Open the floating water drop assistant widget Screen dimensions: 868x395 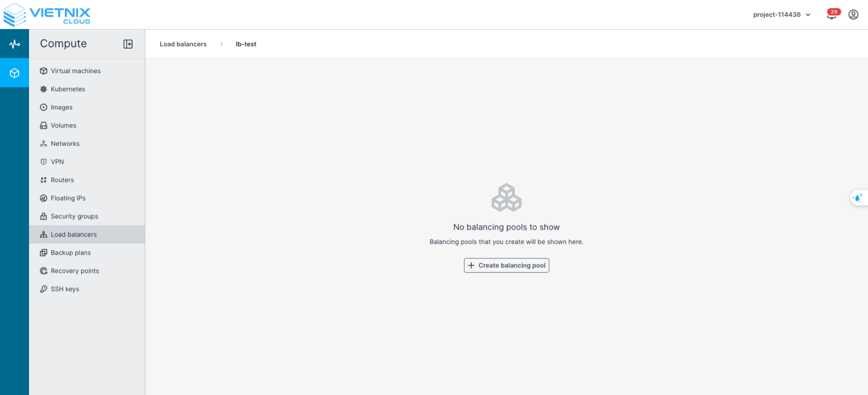pyautogui.click(x=858, y=197)
